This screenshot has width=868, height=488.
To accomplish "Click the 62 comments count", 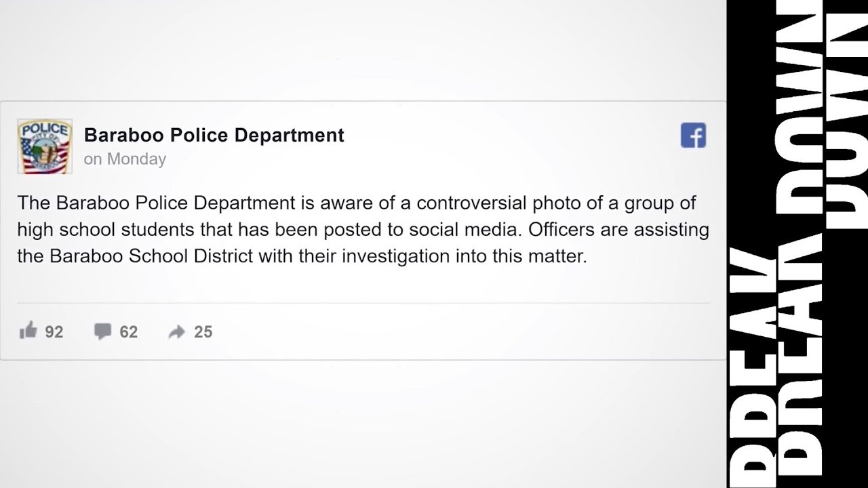I will click(128, 331).
